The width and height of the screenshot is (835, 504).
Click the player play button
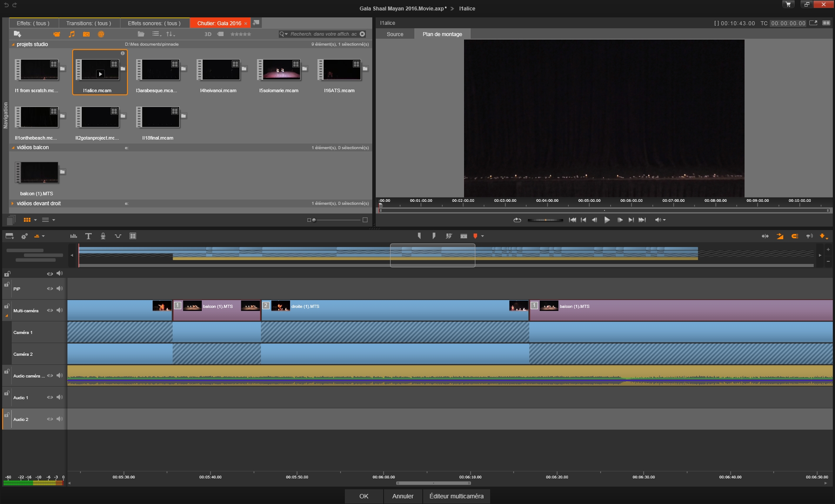coord(607,220)
